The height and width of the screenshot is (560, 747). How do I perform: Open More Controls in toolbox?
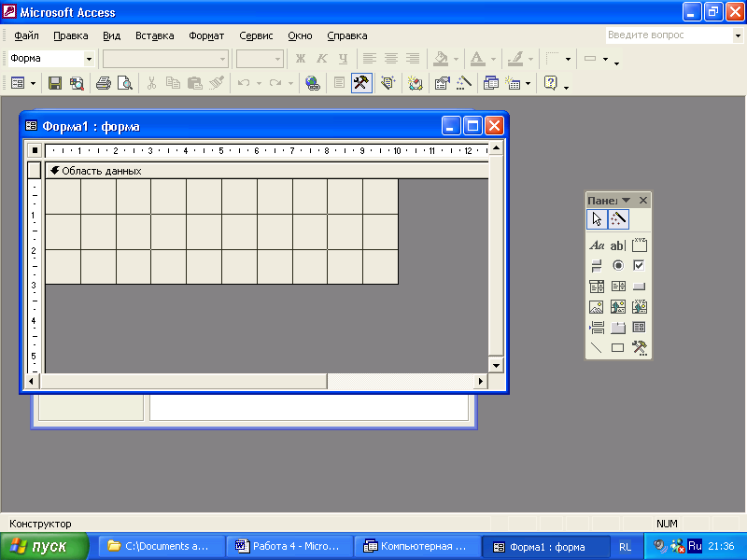point(640,347)
